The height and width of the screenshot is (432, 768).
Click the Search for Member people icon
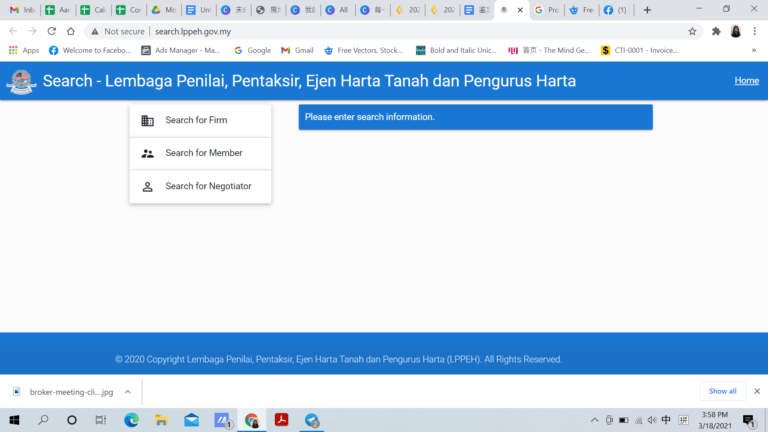click(148, 153)
